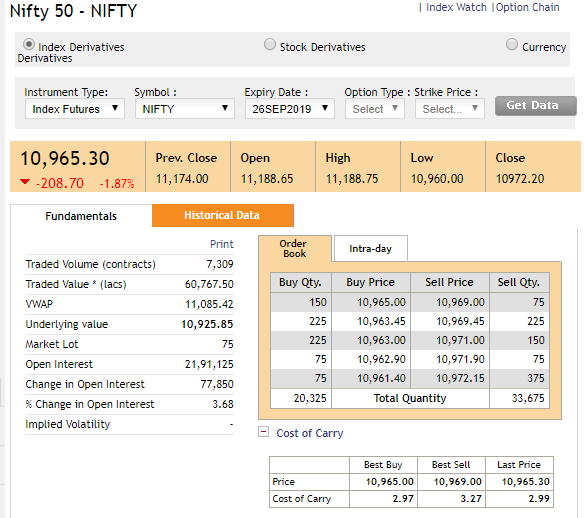Click the Sell Price column header
The width and height of the screenshot is (584, 518).
[x=450, y=282]
